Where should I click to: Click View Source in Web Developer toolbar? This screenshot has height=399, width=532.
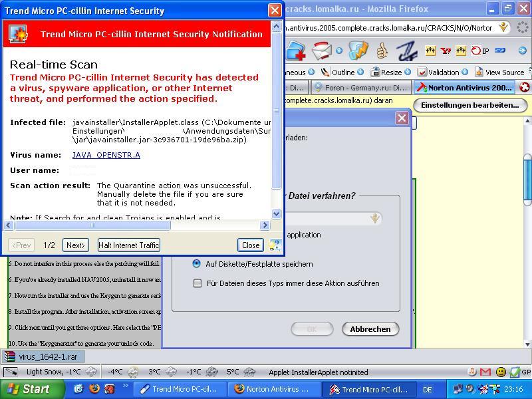500,72
